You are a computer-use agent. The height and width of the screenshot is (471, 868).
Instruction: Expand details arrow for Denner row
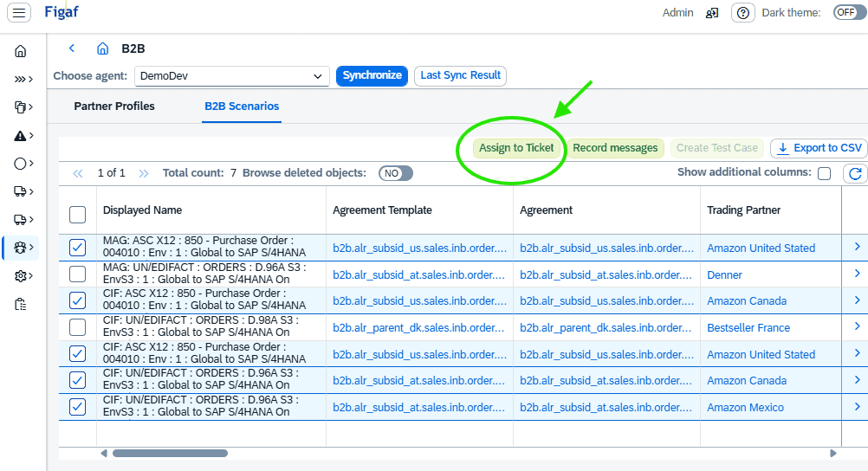(857, 274)
